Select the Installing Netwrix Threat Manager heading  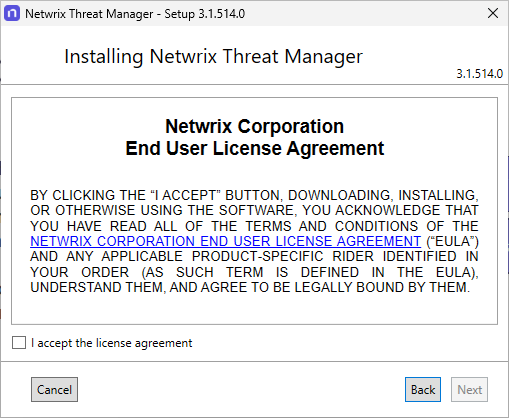(213, 56)
